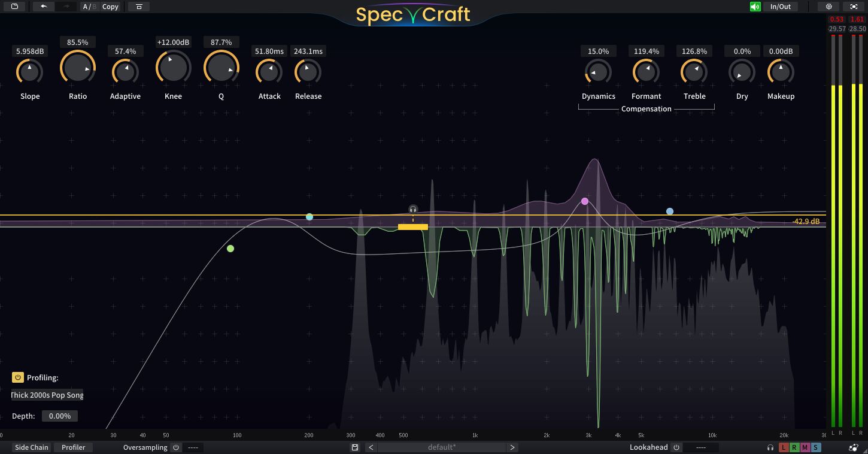Click the fullscreen resize icon
The image size is (868, 454).
[x=854, y=7]
